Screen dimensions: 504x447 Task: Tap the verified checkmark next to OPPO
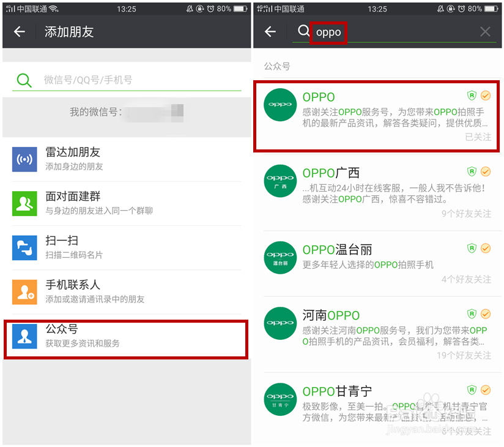pos(487,97)
